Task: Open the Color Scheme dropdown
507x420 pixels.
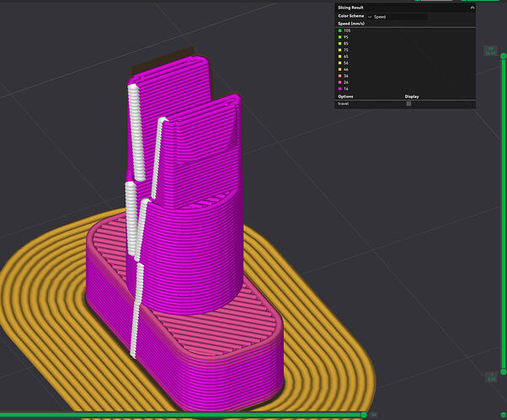Action: (397, 17)
